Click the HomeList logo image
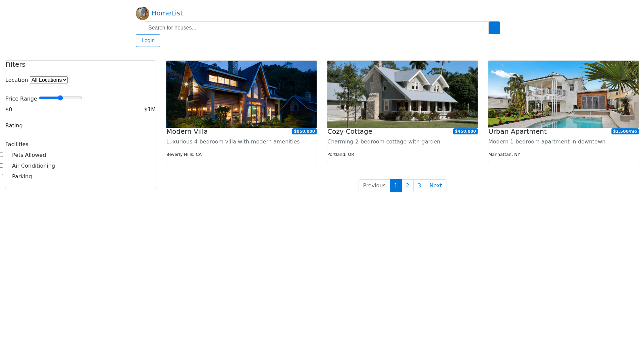 point(142,13)
